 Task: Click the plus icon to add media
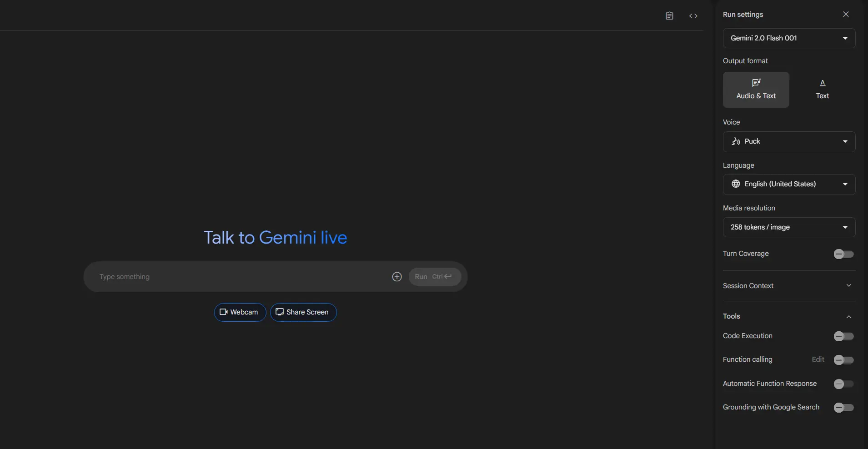tap(397, 277)
